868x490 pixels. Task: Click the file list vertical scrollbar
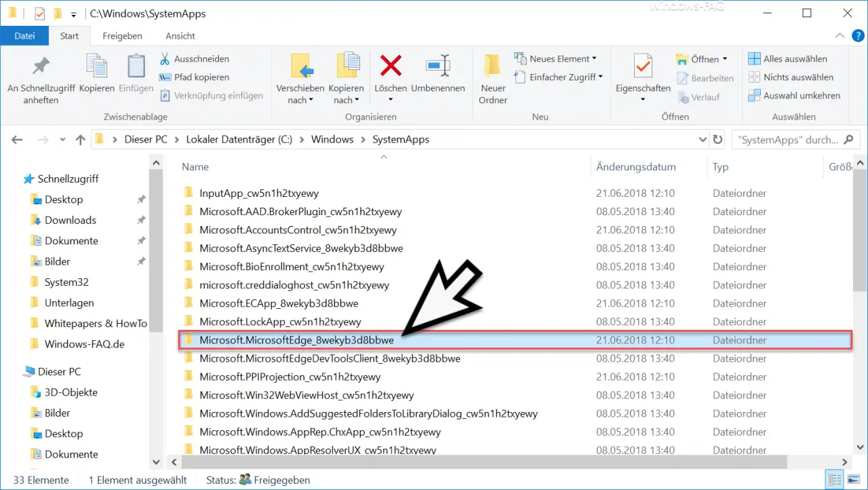point(861,229)
